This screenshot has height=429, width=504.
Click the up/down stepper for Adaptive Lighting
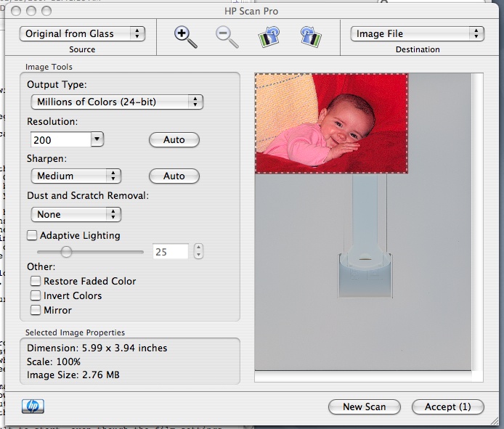pyautogui.click(x=199, y=252)
